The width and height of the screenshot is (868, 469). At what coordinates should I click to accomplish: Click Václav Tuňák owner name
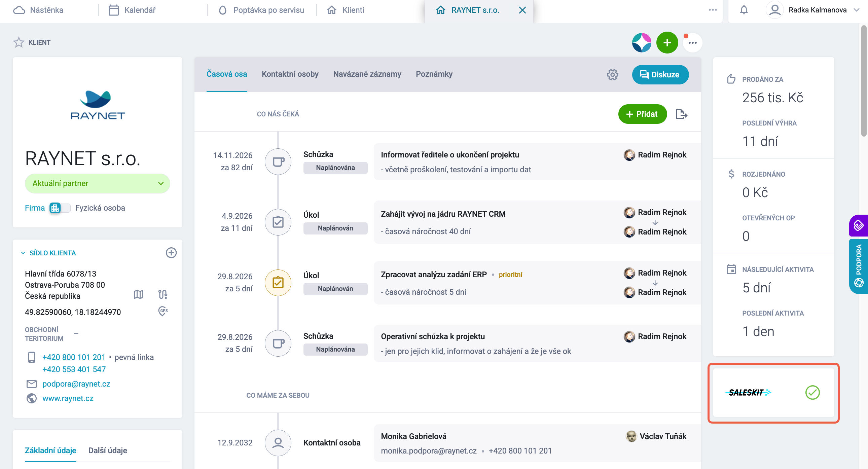[x=663, y=436]
